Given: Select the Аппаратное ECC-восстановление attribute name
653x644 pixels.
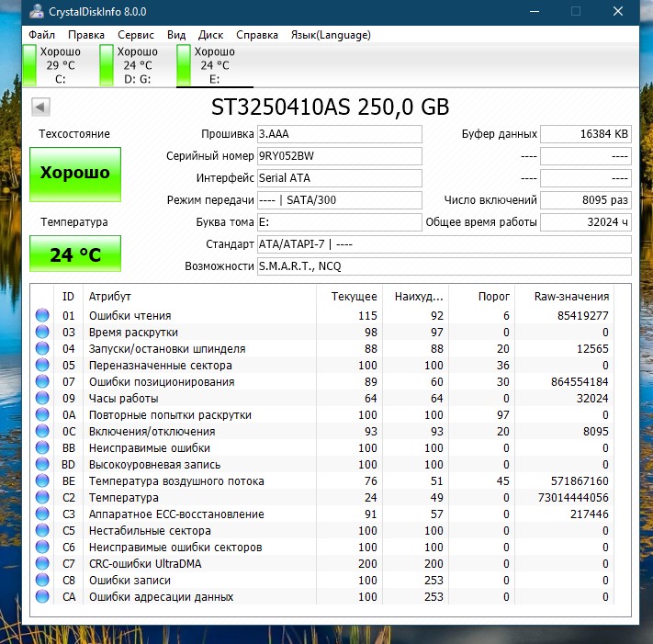Looking at the screenshot, I should tap(176, 514).
